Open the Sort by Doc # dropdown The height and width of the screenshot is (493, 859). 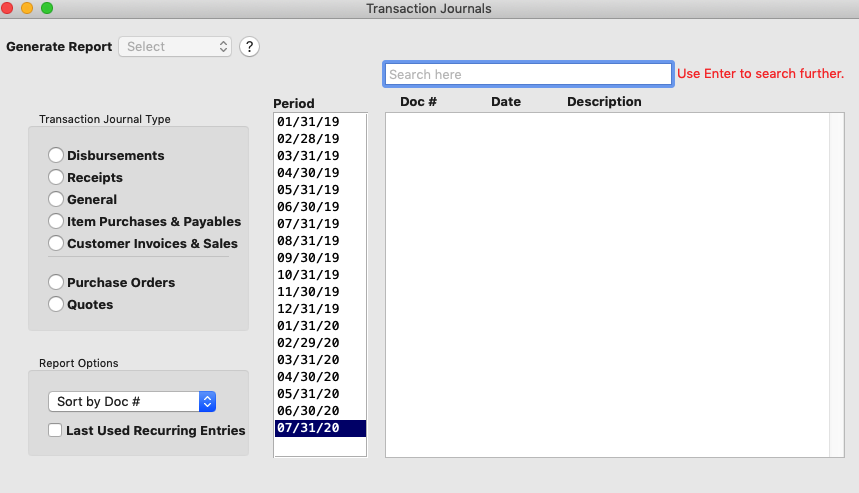[x=132, y=402]
